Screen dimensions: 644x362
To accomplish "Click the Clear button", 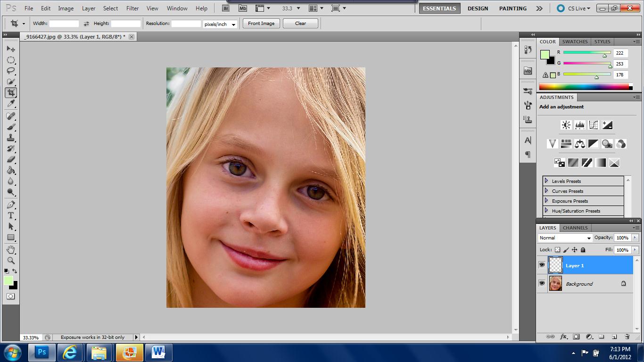I will 300,24.
